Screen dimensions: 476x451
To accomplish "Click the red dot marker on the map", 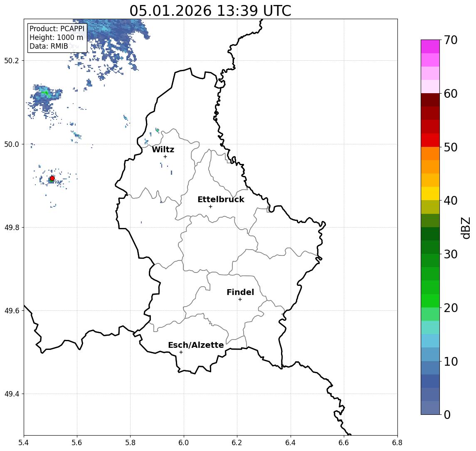I will (x=52, y=178).
